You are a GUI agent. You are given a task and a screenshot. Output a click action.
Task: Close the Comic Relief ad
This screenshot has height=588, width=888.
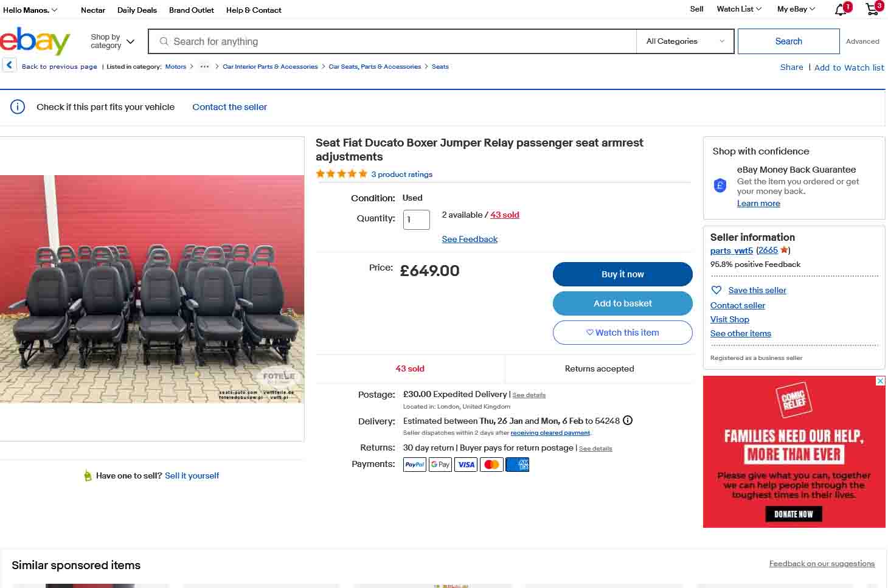click(x=880, y=381)
